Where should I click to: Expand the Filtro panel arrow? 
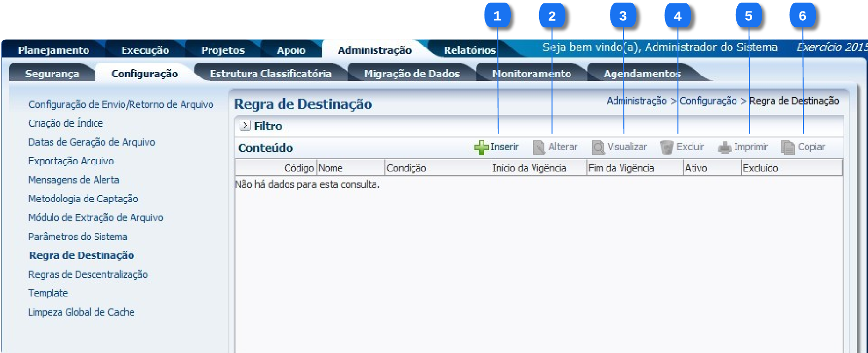245,126
